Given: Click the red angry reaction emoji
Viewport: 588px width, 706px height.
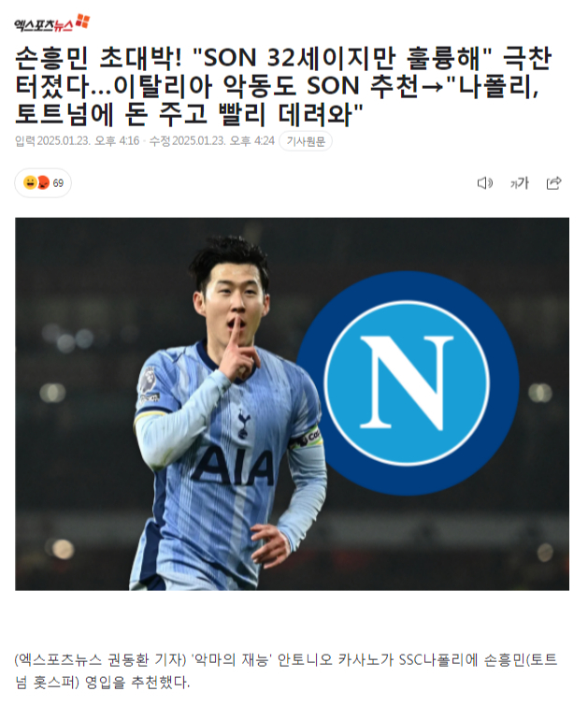Looking at the screenshot, I should coord(43,182).
